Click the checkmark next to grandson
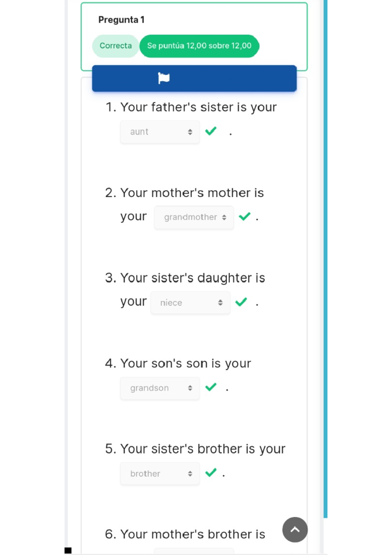Viewport: 392px width, 555px height. coord(210,387)
